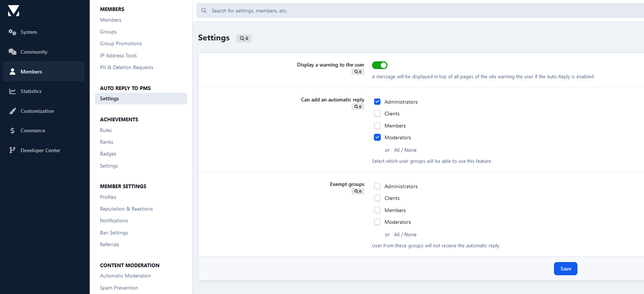Open Customization via the paintbrush icon
This screenshot has width=644, height=294.
[x=12, y=111]
